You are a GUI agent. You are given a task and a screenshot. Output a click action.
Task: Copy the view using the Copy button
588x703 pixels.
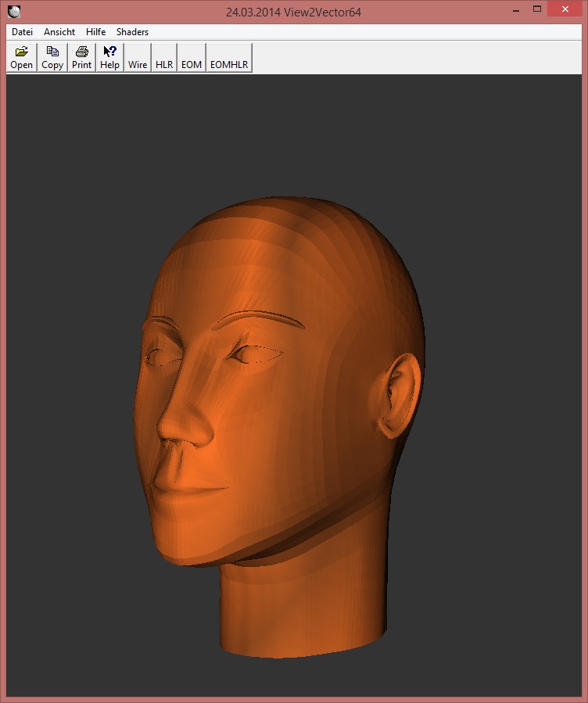(x=52, y=58)
